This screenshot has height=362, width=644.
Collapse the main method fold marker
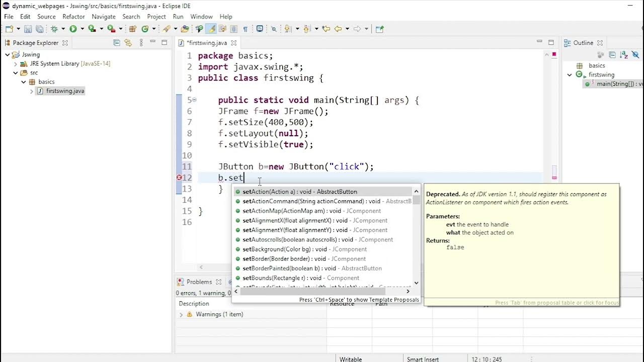[x=194, y=100]
